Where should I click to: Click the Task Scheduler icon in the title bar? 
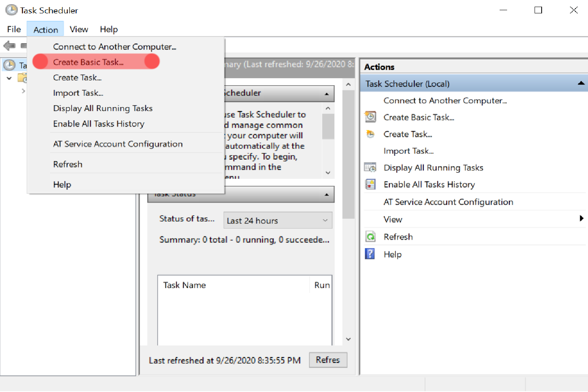(x=11, y=10)
